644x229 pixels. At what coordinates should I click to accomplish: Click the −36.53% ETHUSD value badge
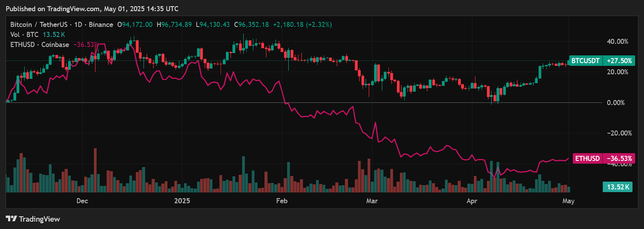point(619,159)
